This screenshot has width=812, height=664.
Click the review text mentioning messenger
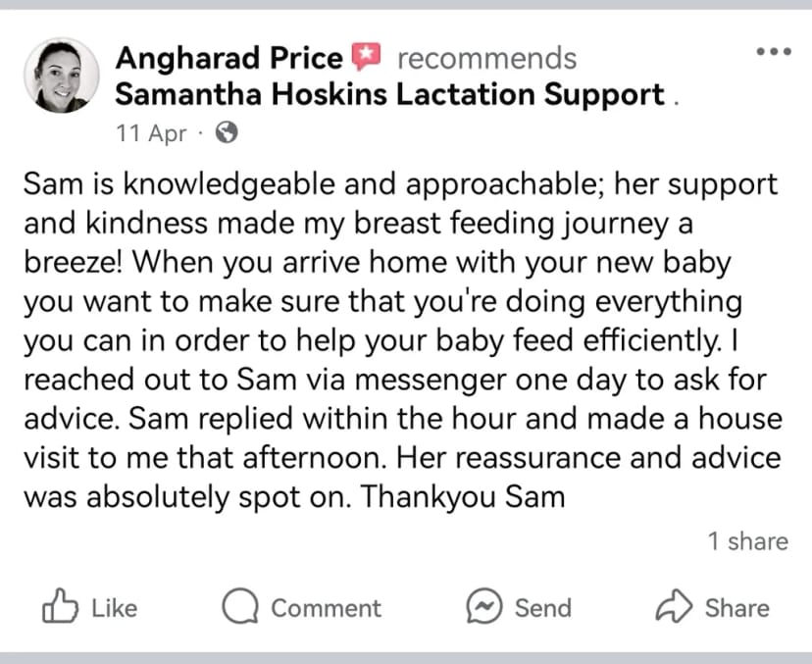tap(394, 381)
